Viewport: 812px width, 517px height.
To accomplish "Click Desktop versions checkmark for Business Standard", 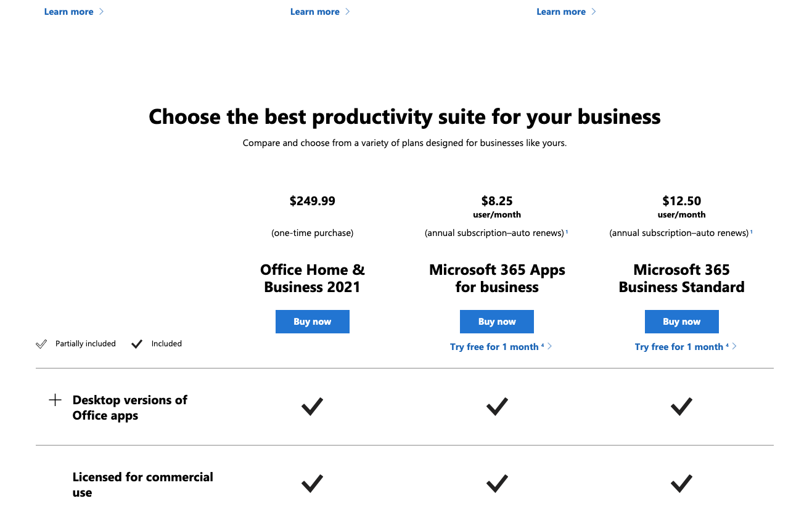I will [682, 407].
